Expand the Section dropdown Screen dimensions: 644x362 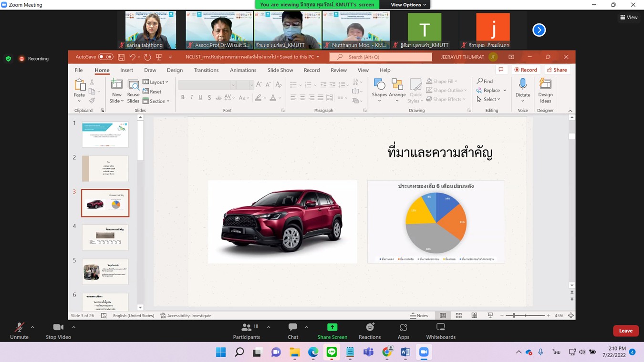point(156,101)
